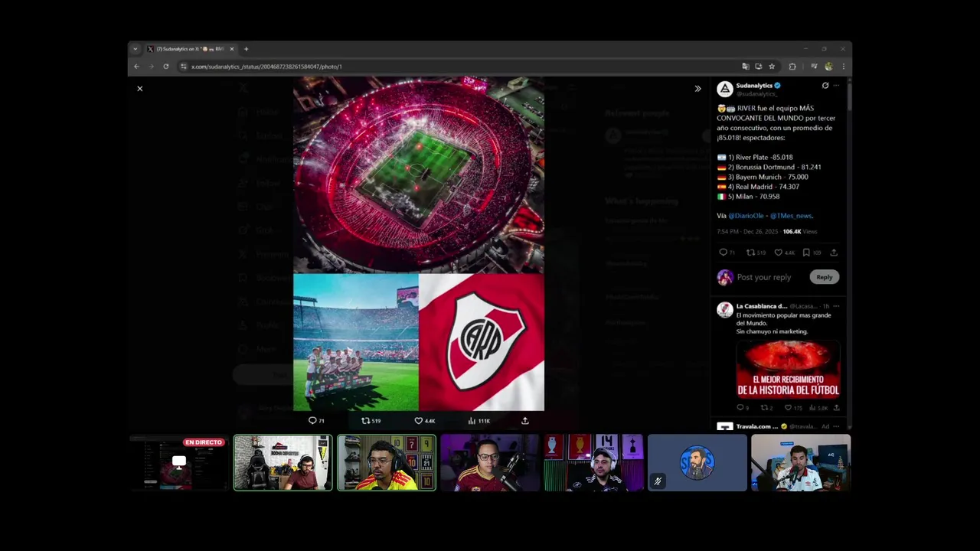Screen dimensions: 980x551
Task: Click the stadium aerial photo
Action: [x=419, y=174]
